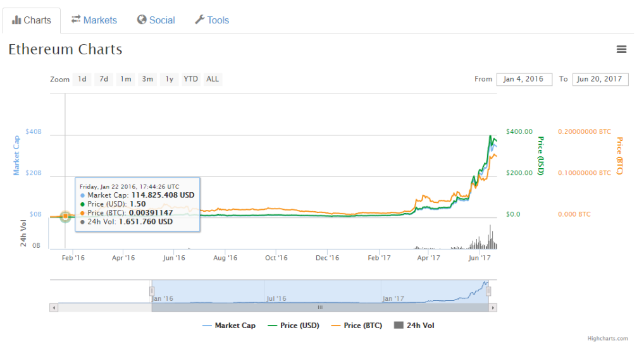Click the exchange arrows icon on Markets tab
Viewport: 644px width, 347px height.
point(76,19)
